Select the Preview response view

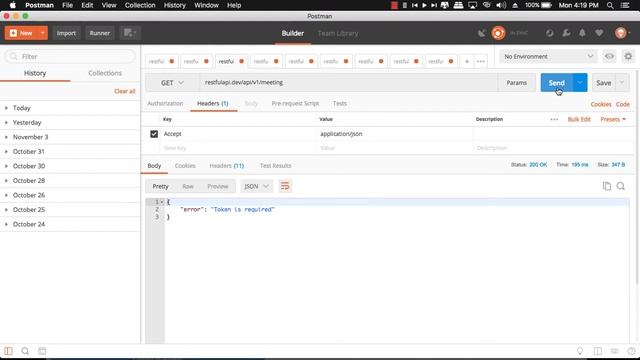[x=218, y=186]
